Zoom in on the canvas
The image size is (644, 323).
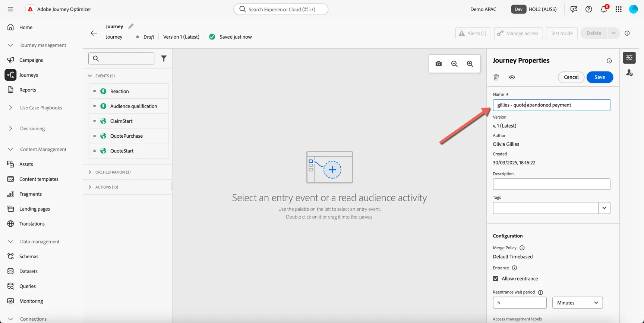[470, 64]
